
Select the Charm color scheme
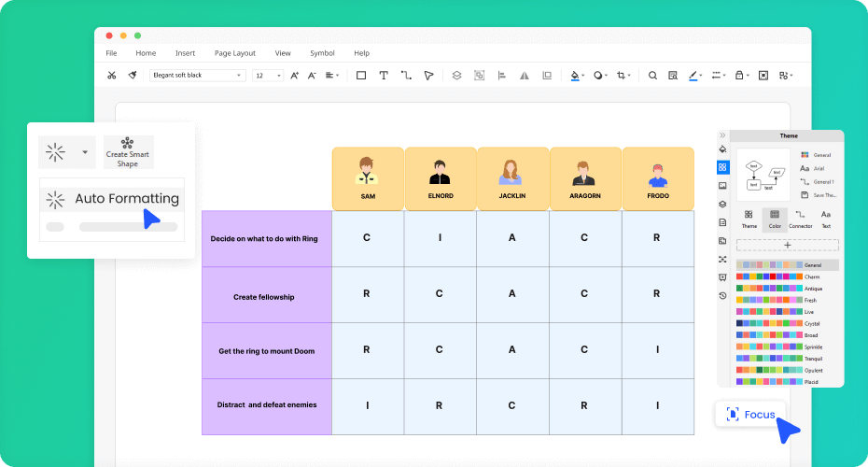click(778, 276)
